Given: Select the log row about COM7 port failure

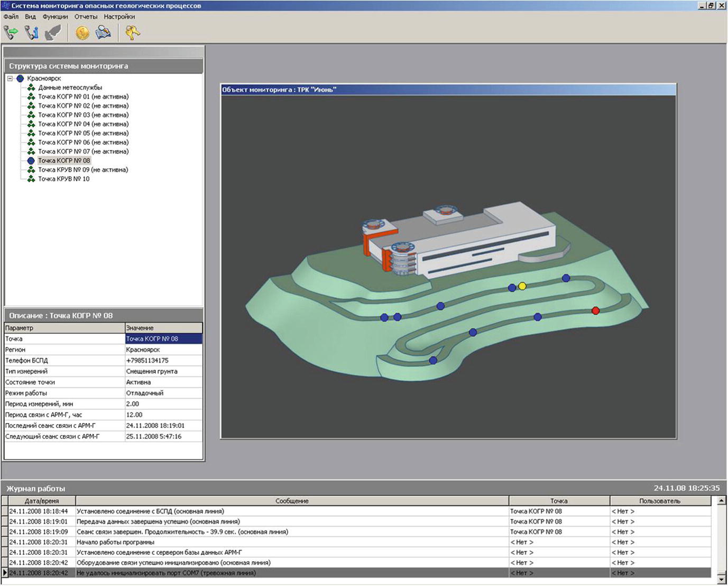Looking at the screenshot, I should [x=166, y=573].
